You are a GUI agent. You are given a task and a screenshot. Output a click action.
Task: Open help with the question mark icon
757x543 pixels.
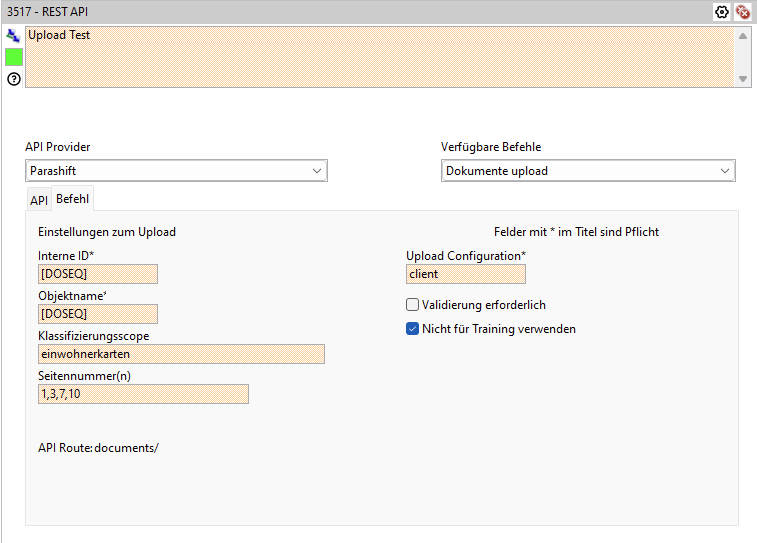pos(13,79)
